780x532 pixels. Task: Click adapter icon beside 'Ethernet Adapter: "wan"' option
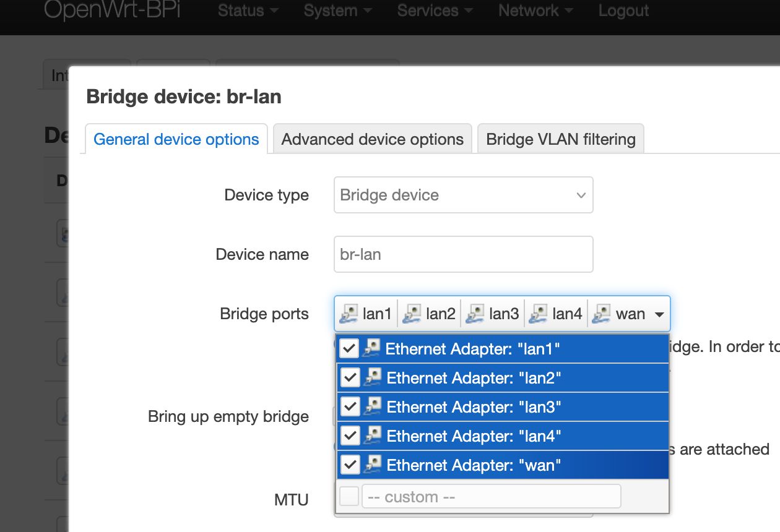pyautogui.click(x=372, y=465)
